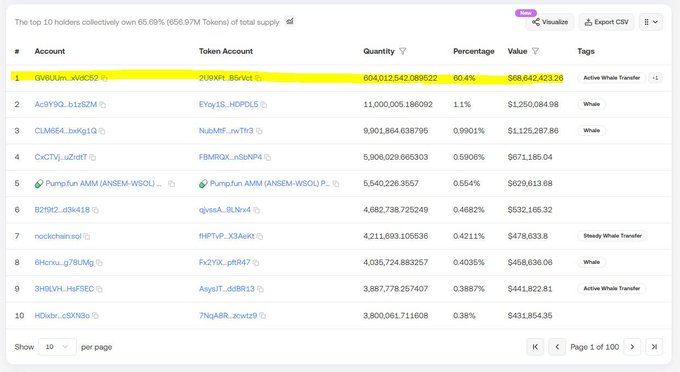This screenshot has width=680, height=372.
Task: Copy nockchain.sol account address
Action: (87, 236)
